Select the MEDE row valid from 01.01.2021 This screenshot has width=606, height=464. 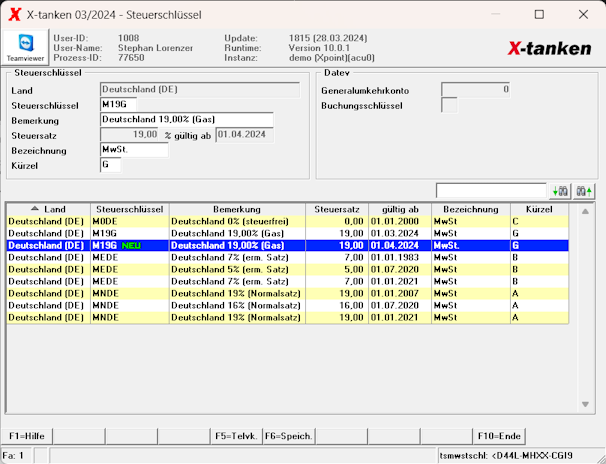288,281
